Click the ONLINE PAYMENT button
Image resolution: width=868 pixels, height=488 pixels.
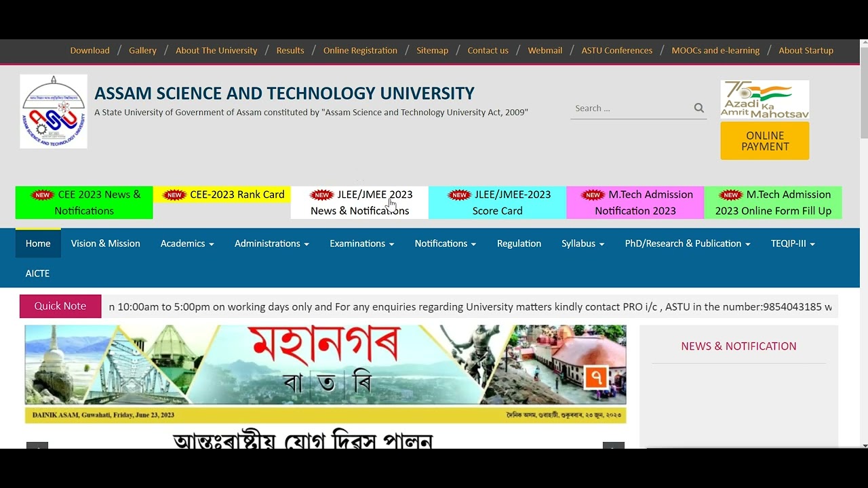click(x=765, y=141)
